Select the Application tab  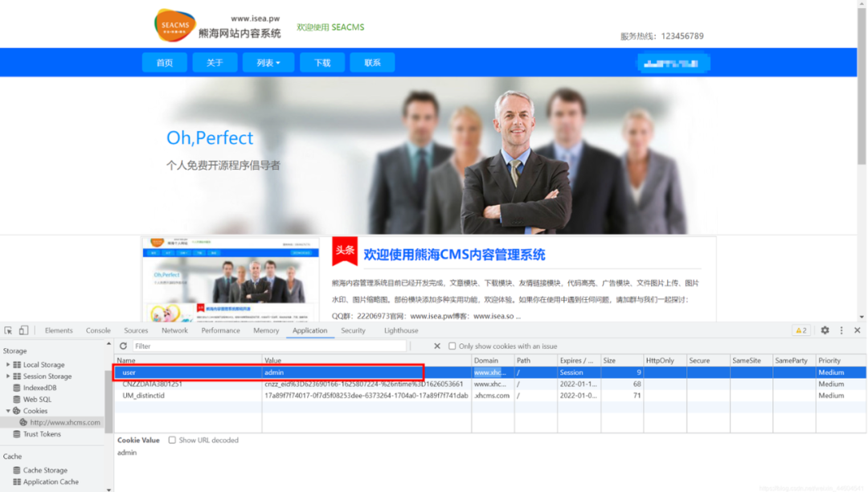point(309,330)
